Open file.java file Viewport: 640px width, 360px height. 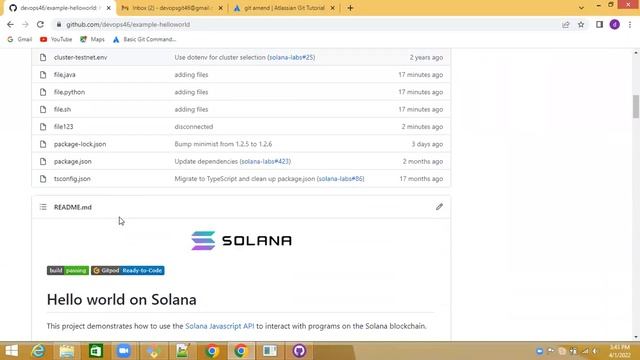click(64, 75)
